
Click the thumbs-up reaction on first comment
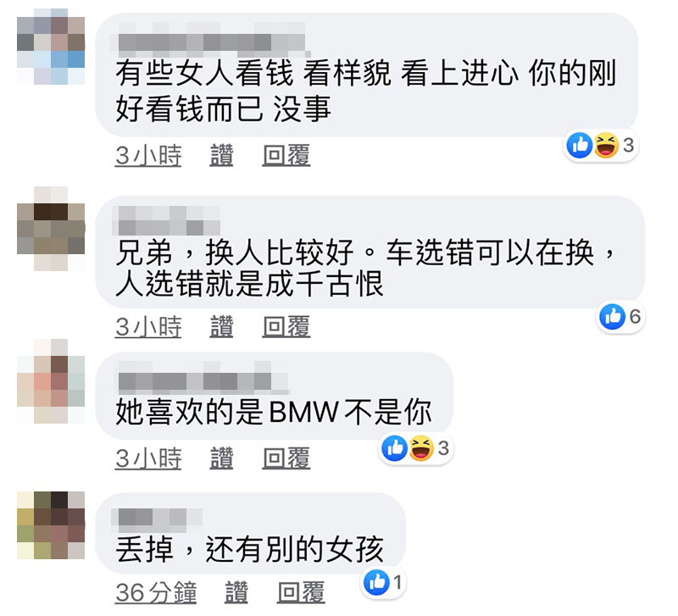click(580, 145)
